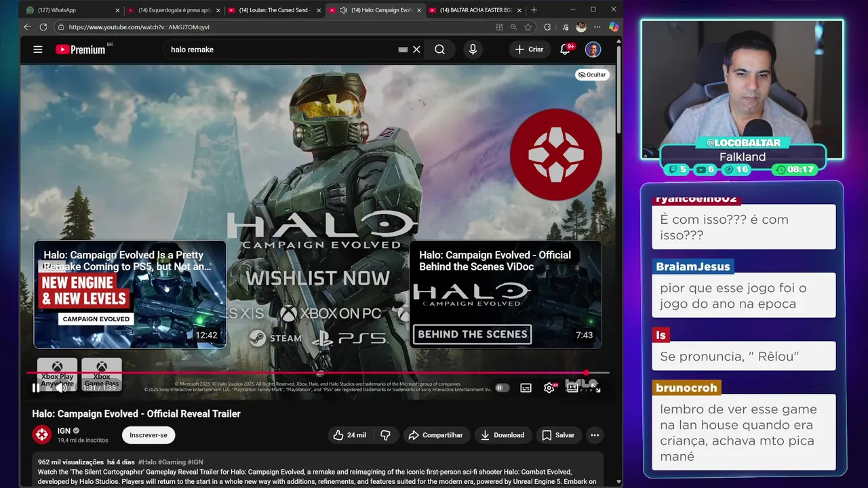Click inside the YouTube search field

[x=281, y=49]
